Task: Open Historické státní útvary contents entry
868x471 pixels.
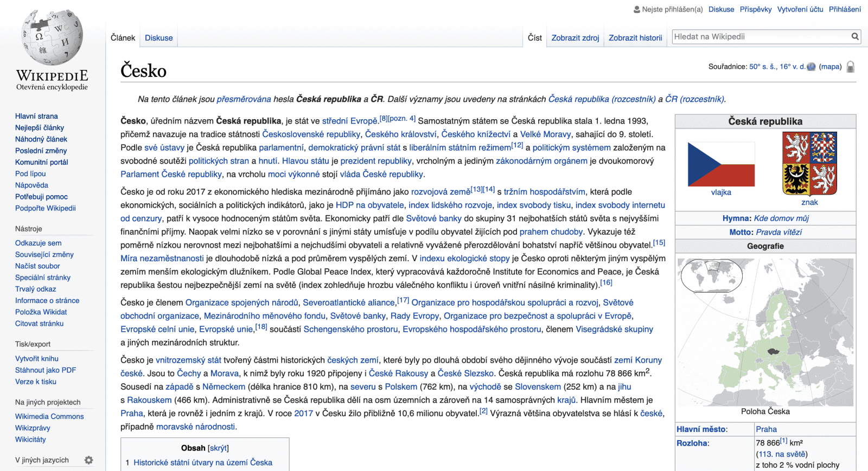Action: click(x=203, y=463)
